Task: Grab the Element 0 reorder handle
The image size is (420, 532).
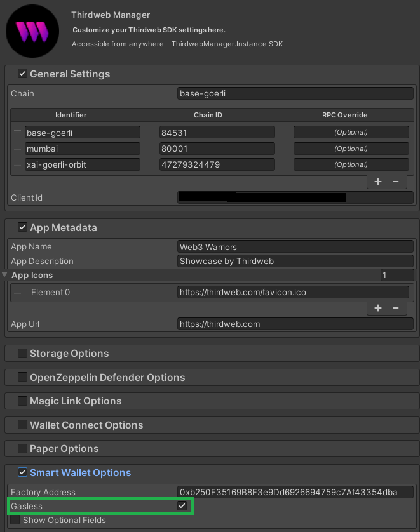Action: pos(17,292)
